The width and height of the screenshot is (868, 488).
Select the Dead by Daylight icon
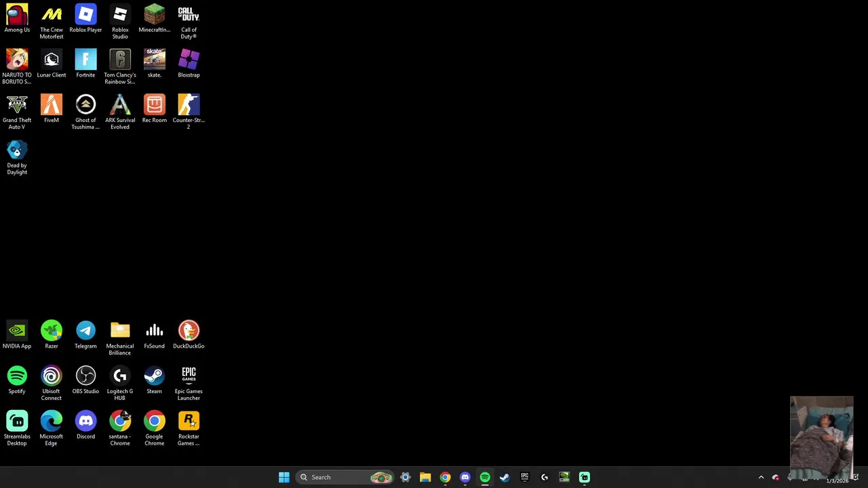[17, 157]
